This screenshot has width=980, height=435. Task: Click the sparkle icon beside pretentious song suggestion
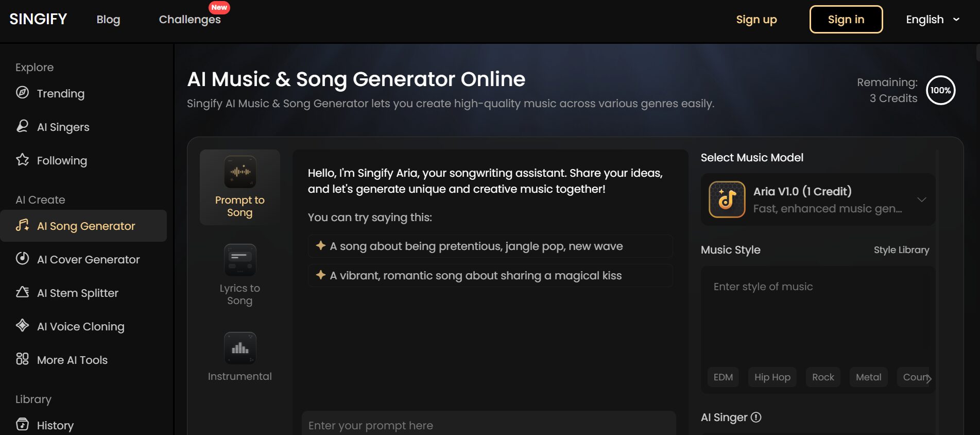click(x=321, y=245)
